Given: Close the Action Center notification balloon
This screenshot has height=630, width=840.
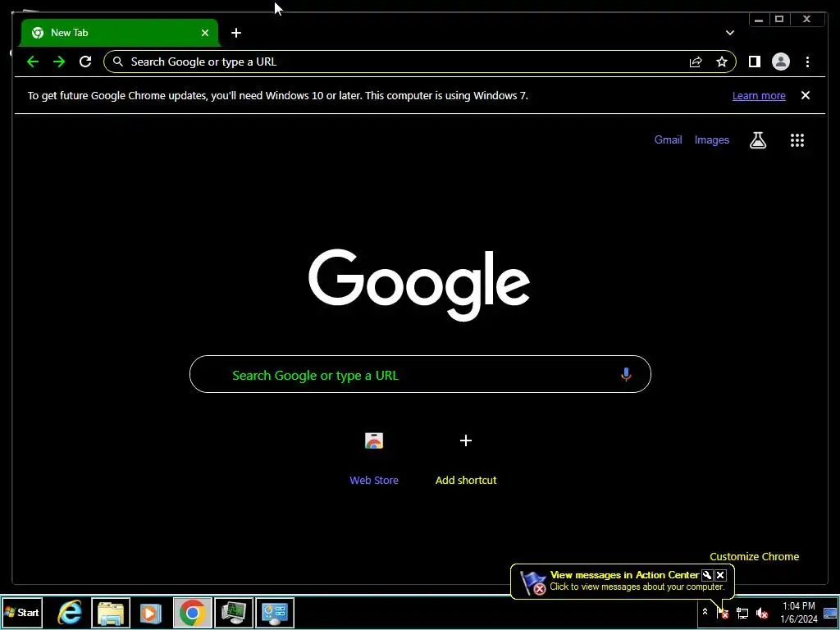Looking at the screenshot, I should (720, 575).
